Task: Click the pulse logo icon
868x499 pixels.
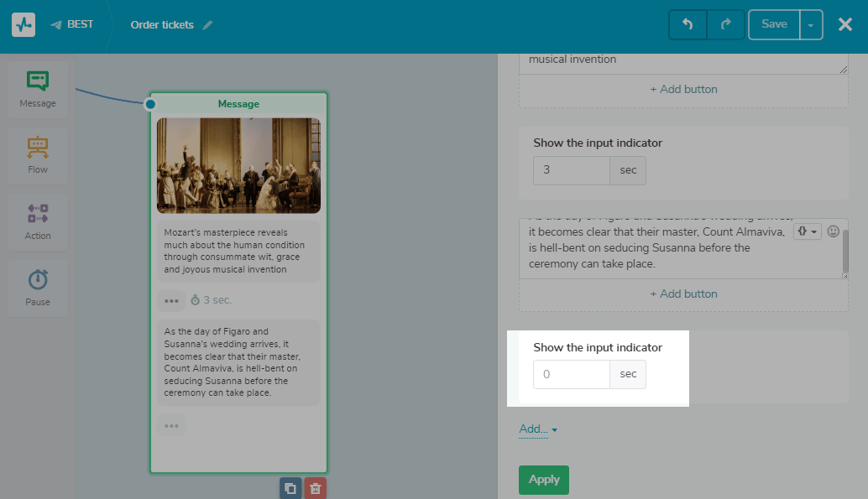Action: [x=24, y=25]
